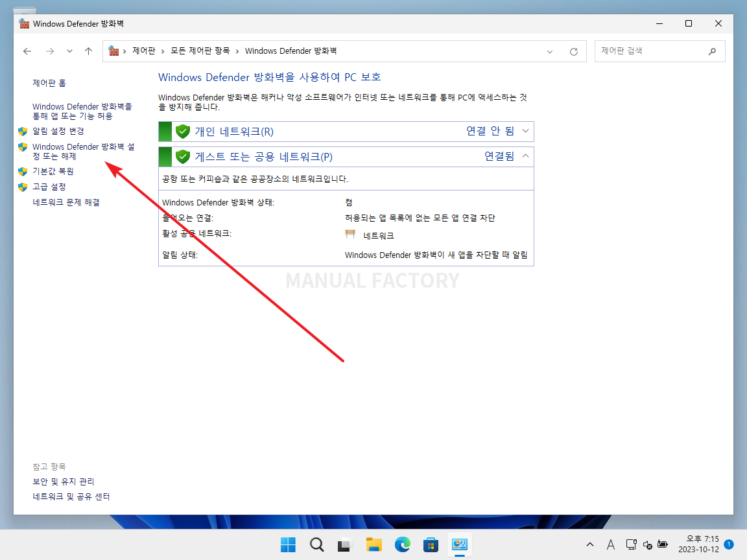Click the Control Panel taskbar icon

[460, 544]
